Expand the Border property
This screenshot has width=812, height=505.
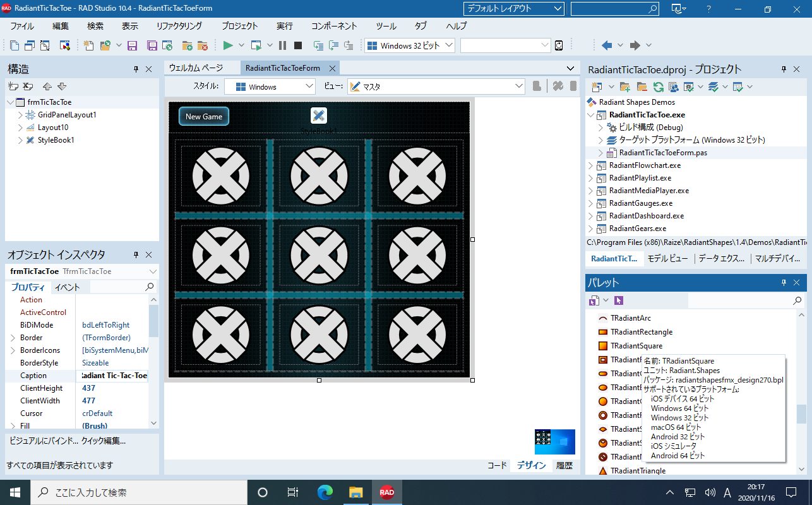click(13, 338)
